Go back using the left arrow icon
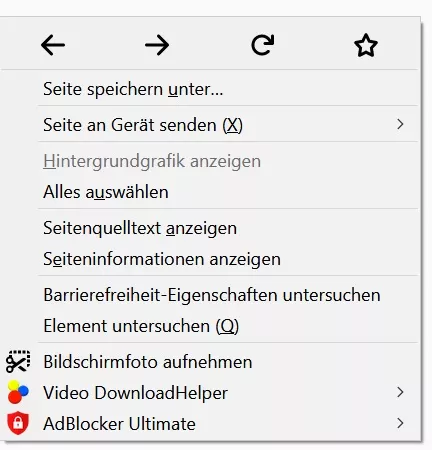The width and height of the screenshot is (432, 450). click(x=53, y=45)
